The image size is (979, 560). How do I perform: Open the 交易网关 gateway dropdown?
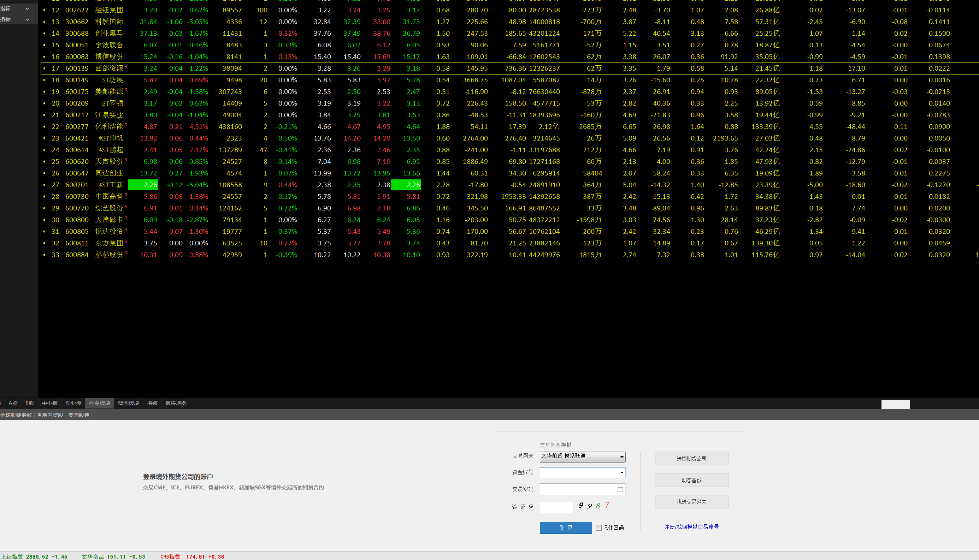pyautogui.click(x=582, y=456)
